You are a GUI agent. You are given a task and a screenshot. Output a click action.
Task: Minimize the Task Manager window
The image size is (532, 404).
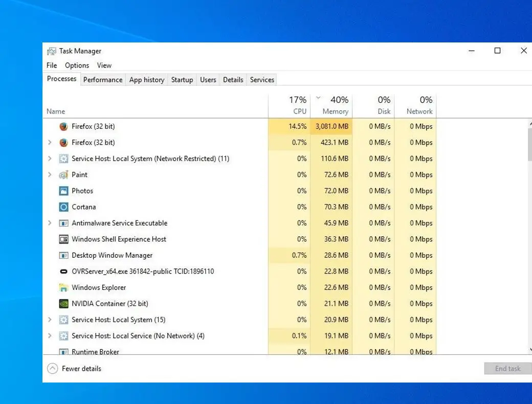pyautogui.click(x=472, y=51)
